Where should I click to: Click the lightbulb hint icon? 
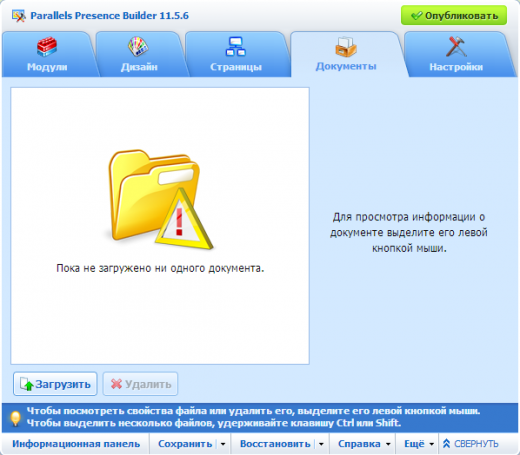click(15, 418)
